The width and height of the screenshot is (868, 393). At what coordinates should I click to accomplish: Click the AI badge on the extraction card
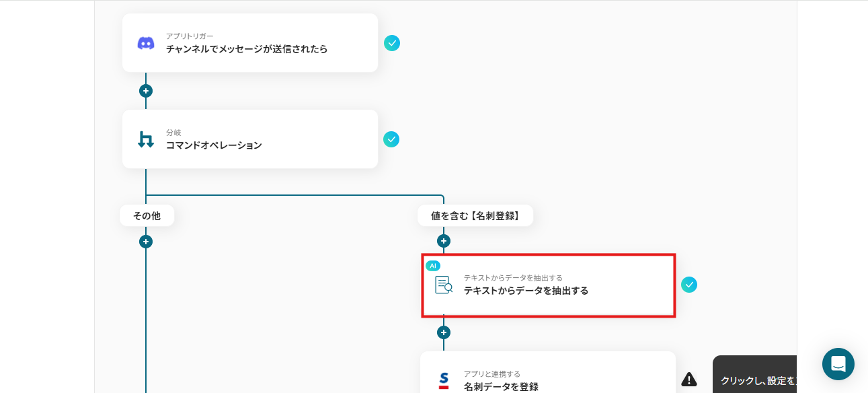click(433, 266)
